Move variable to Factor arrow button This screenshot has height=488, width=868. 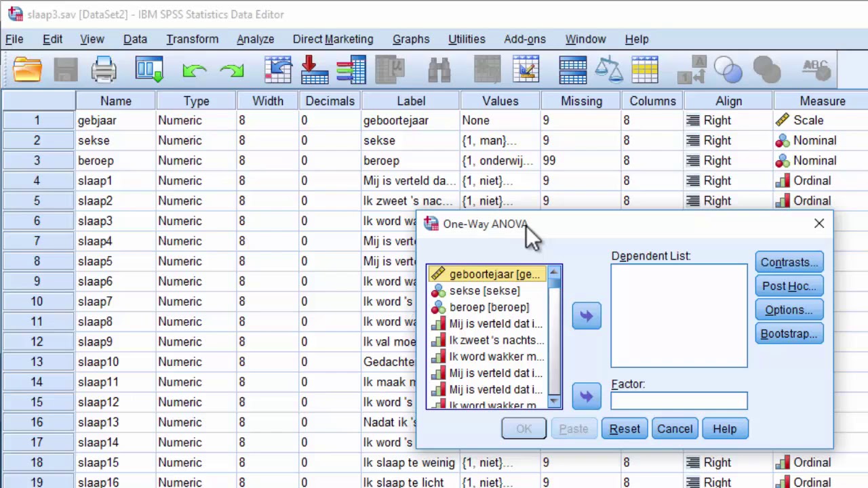[587, 396]
